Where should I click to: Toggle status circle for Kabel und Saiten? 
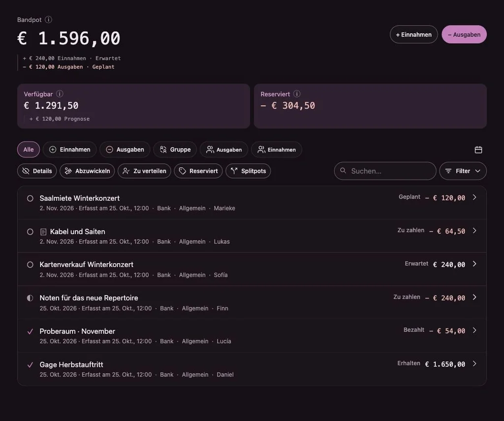tap(30, 232)
